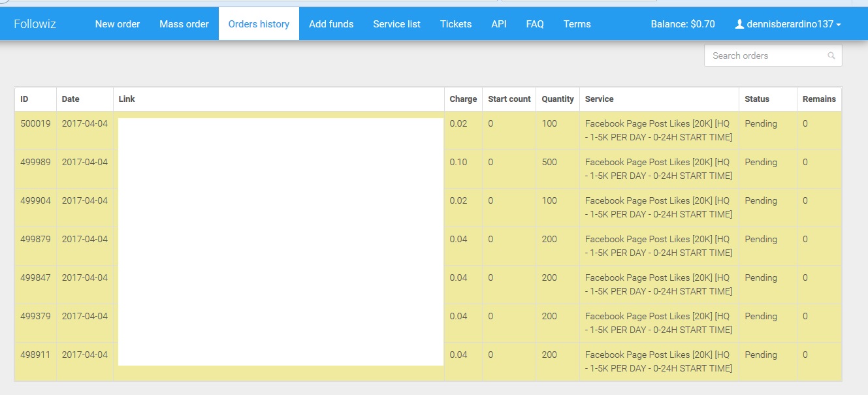The width and height of the screenshot is (868, 395).
Task: Click the quantity 200 of order 499847
Action: coord(549,277)
